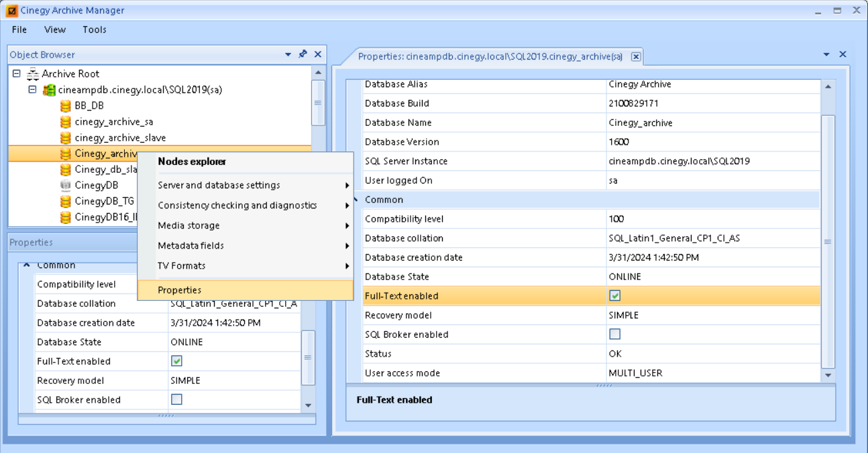Click the database Properties tab scrollbar up arrow
The image size is (868, 453).
[x=828, y=86]
